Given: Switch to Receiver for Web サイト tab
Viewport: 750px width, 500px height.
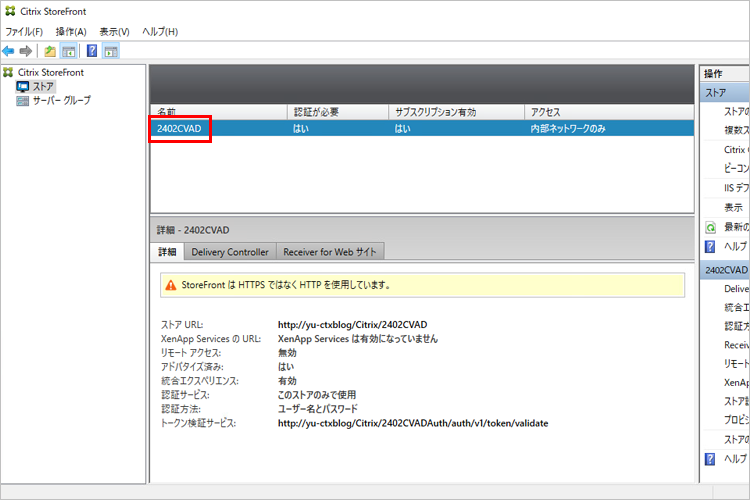Looking at the screenshot, I should click(329, 252).
